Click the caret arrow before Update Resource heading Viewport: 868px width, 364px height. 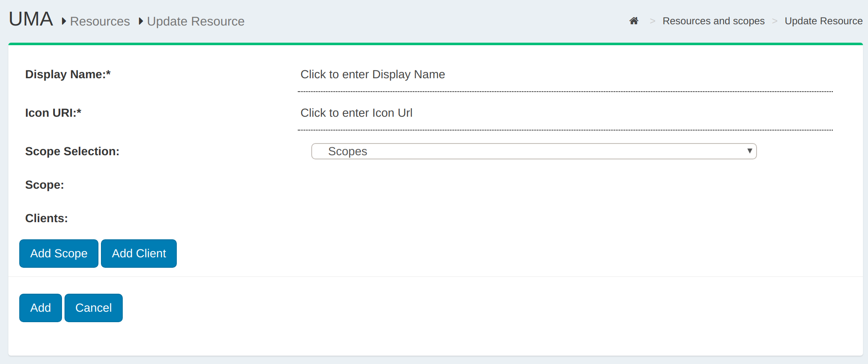(x=141, y=21)
